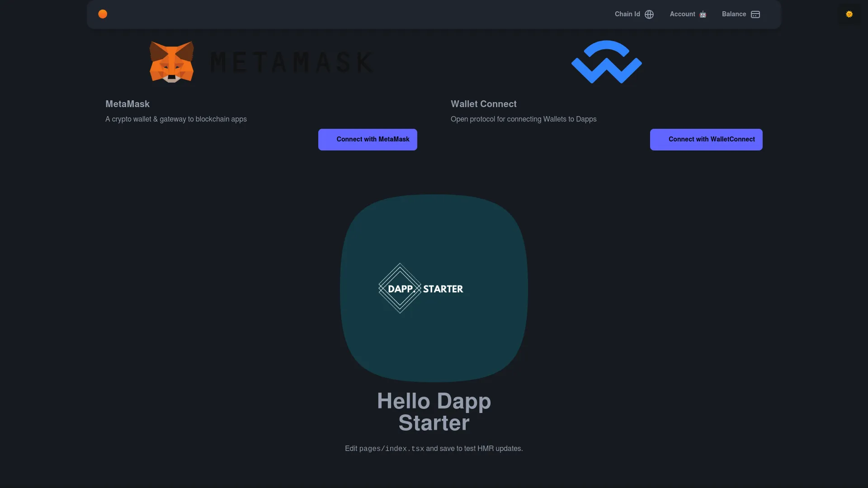Click the MetaMask card title

click(x=127, y=104)
